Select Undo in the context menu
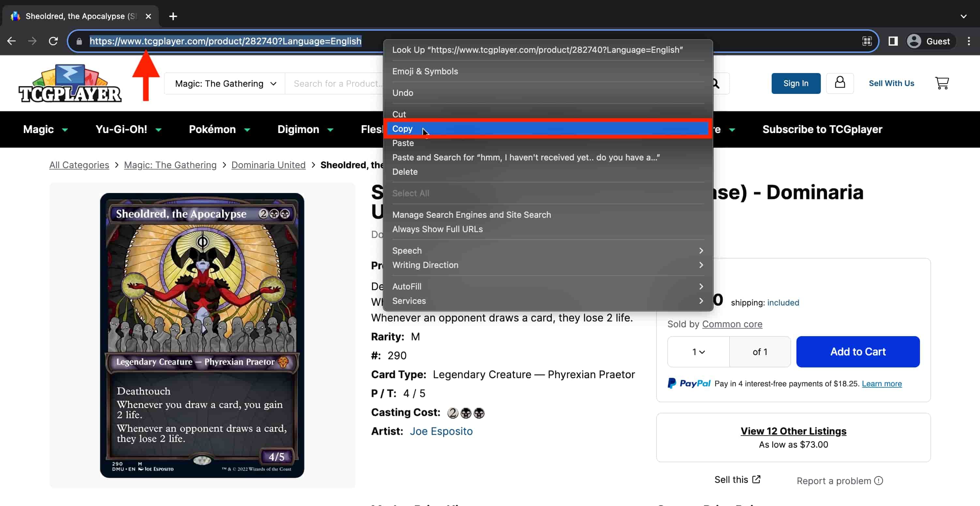980x506 pixels. pos(548,93)
